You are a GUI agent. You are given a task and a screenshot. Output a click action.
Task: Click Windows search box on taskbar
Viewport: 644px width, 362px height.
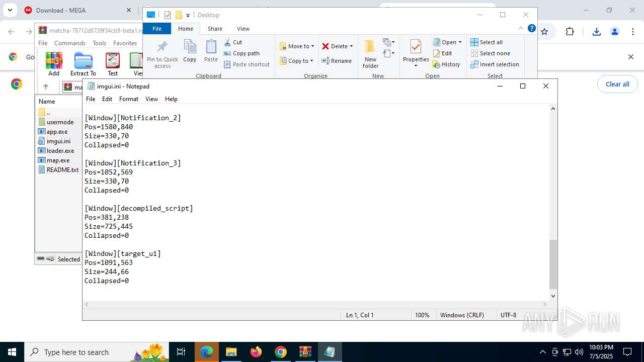(x=97, y=352)
